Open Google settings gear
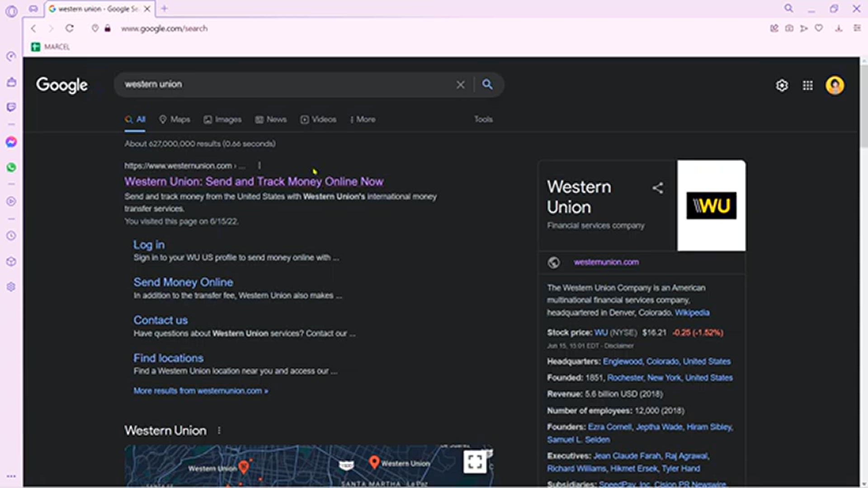 click(x=782, y=85)
